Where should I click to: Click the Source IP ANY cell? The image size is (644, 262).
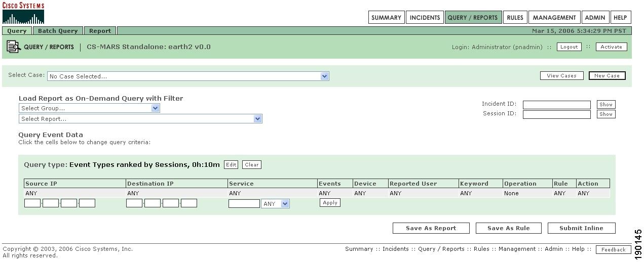coord(74,193)
